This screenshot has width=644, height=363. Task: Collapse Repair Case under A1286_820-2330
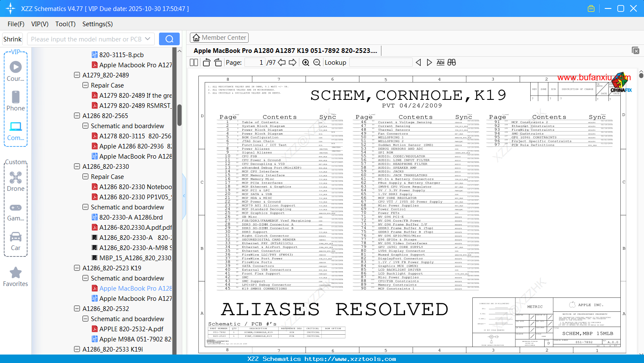click(x=85, y=176)
